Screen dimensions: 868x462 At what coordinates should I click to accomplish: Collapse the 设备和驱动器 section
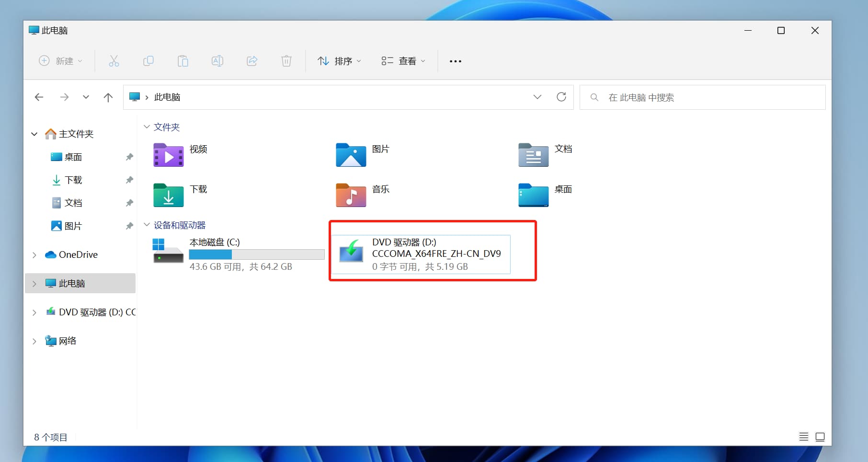(x=147, y=225)
